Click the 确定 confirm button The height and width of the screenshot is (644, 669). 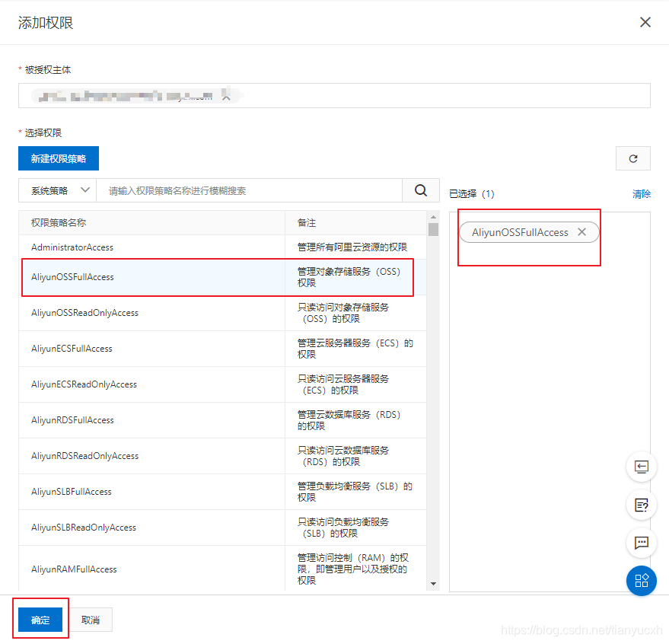tap(40, 620)
